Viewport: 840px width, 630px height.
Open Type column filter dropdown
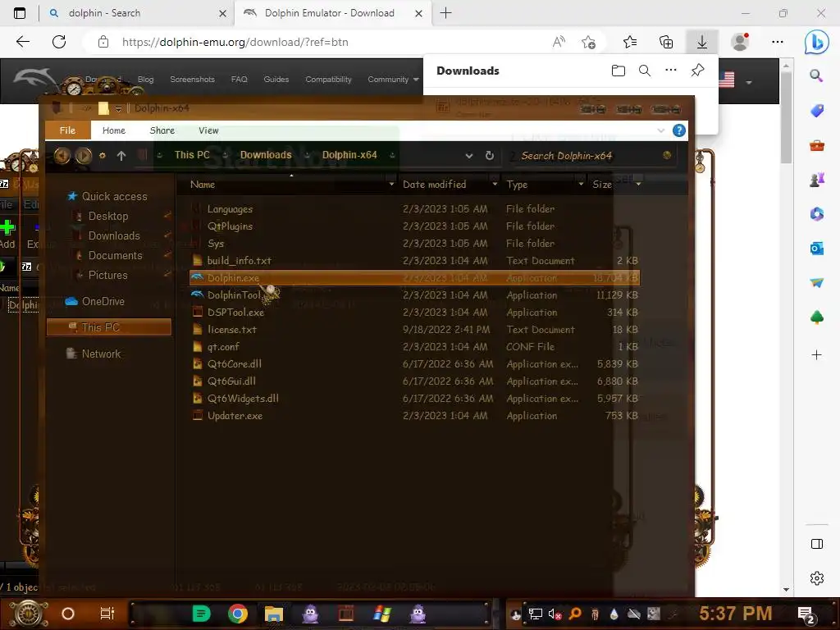[581, 185]
